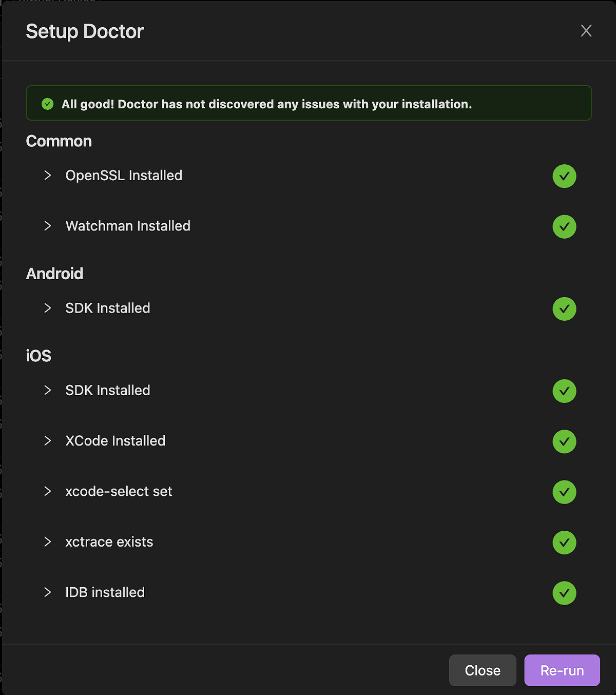
Task: Click the green checkmark next to OpenSSL Installed
Action: (564, 176)
